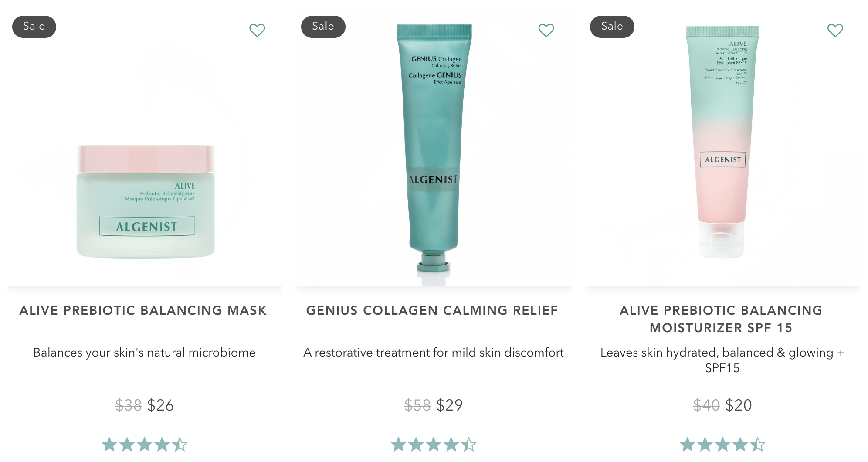Click the $20 sale price of the moisturizer
The height and width of the screenshot is (462, 868).
pos(738,405)
